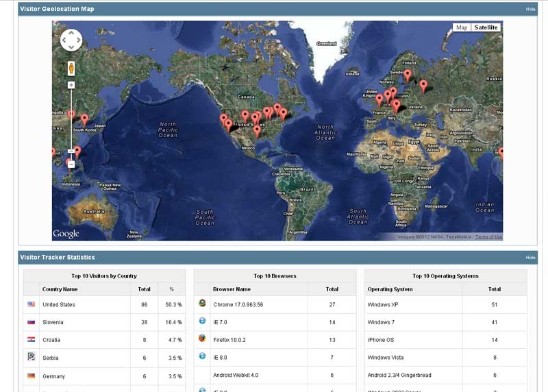The width and height of the screenshot is (548, 392).
Task: Click the Top 10 Browsers heading
Action: (x=275, y=276)
